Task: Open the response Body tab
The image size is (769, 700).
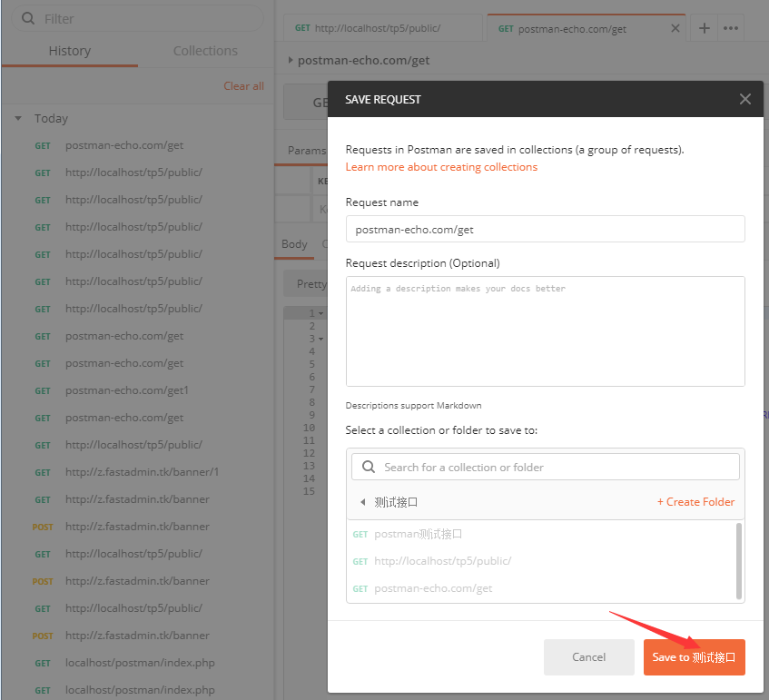Action: coord(294,244)
